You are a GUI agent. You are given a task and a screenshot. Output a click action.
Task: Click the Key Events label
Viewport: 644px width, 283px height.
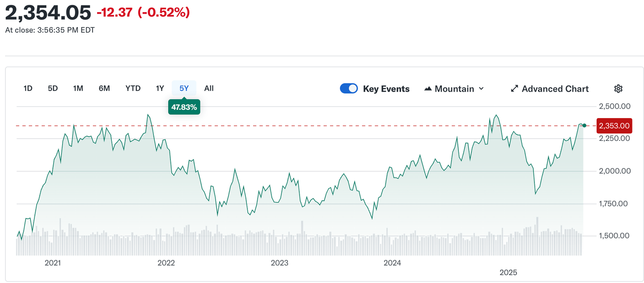pyautogui.click(x=386, y=89)
